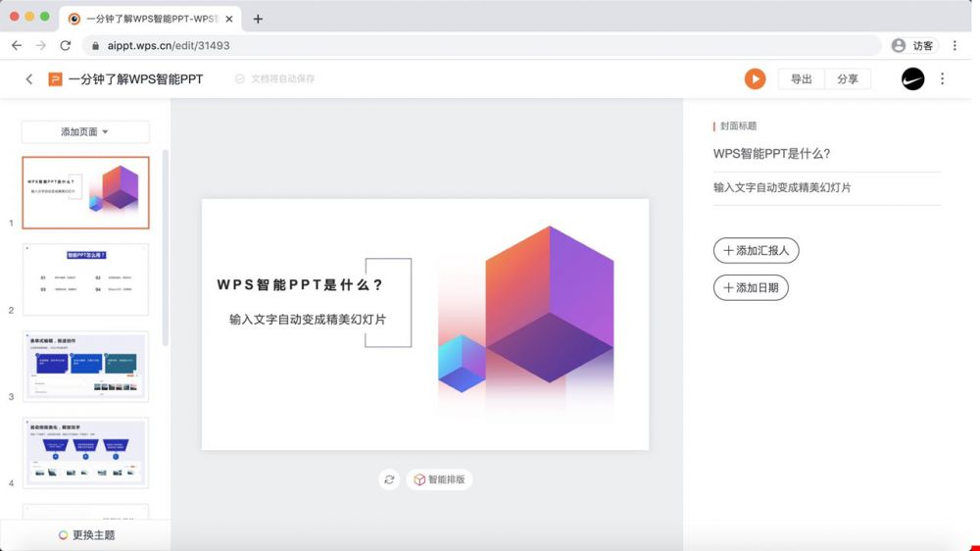Reload the page in browser
This screenshot has width=980, height=551.
tap(66, 46)
